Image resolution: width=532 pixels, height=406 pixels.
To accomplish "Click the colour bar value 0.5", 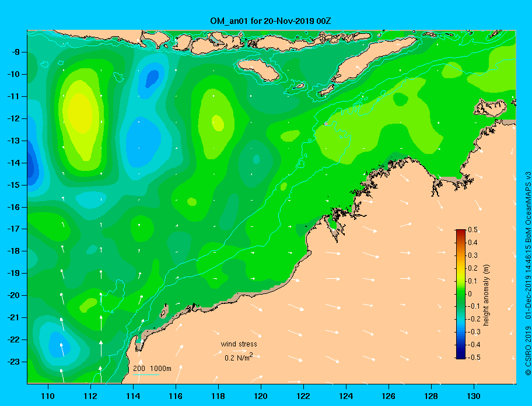I will click(473, 230).
